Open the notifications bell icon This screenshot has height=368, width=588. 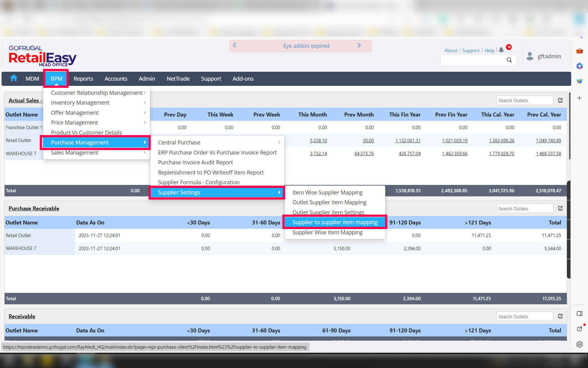click(x=501, y=50)
